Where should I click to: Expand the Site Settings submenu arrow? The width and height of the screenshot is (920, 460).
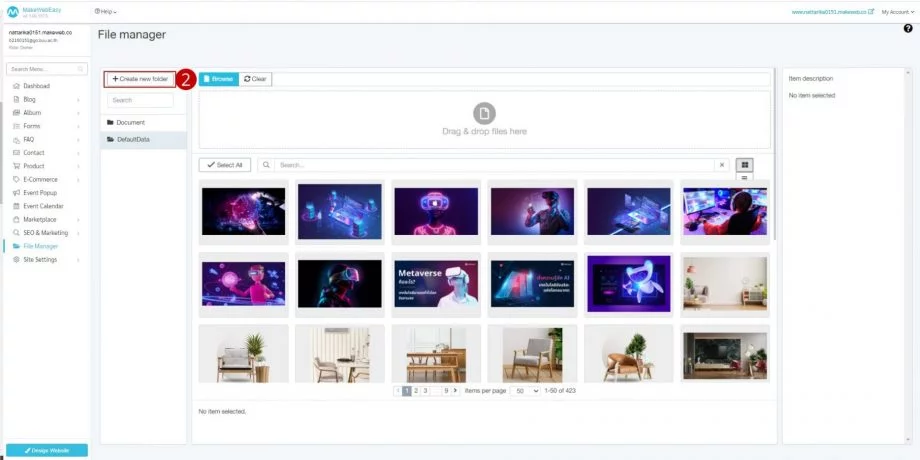click(x=78, y=260)
